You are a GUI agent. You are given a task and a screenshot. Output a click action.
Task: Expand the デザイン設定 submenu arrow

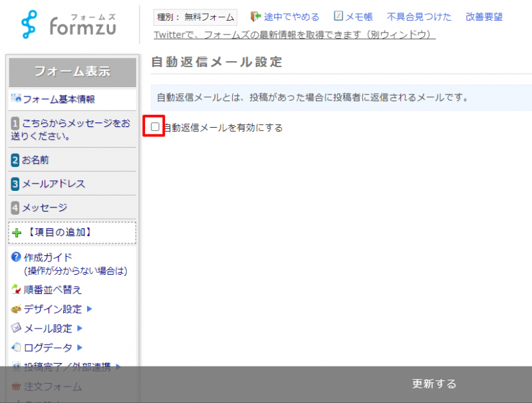coord(89,309)
